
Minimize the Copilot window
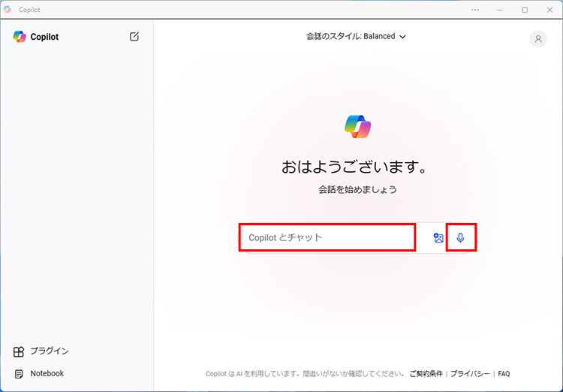tap(499, 10)
